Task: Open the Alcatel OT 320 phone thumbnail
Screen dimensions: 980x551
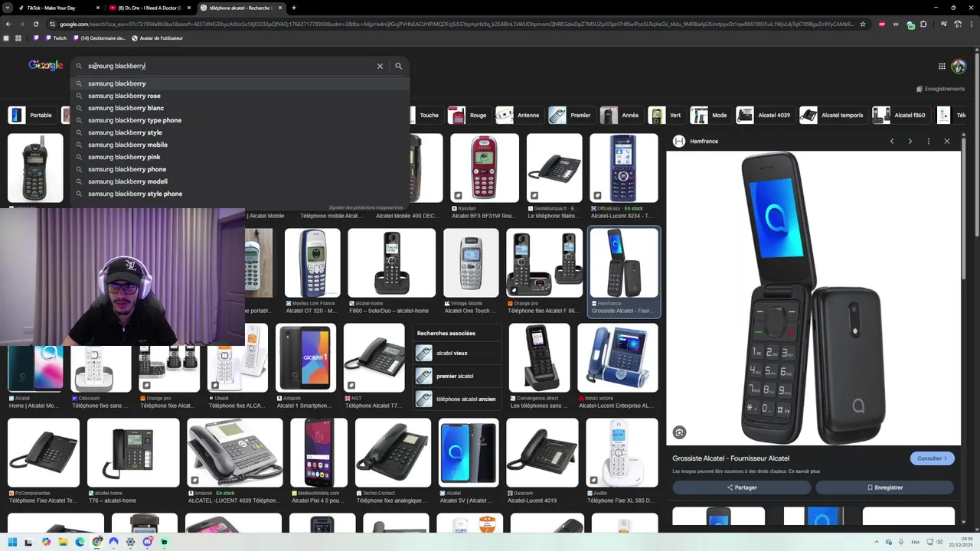Action: click(312, 262)
